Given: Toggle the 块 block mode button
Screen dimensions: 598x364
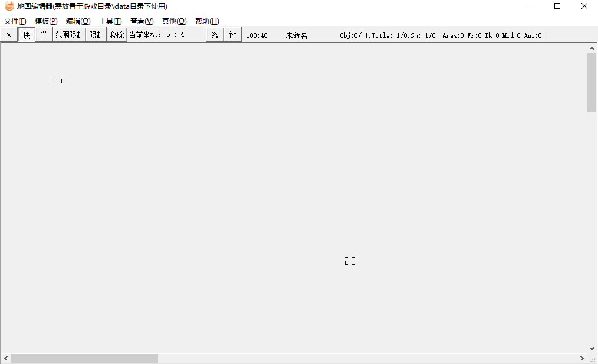Looking at the screenshot, I should (27, 35).
